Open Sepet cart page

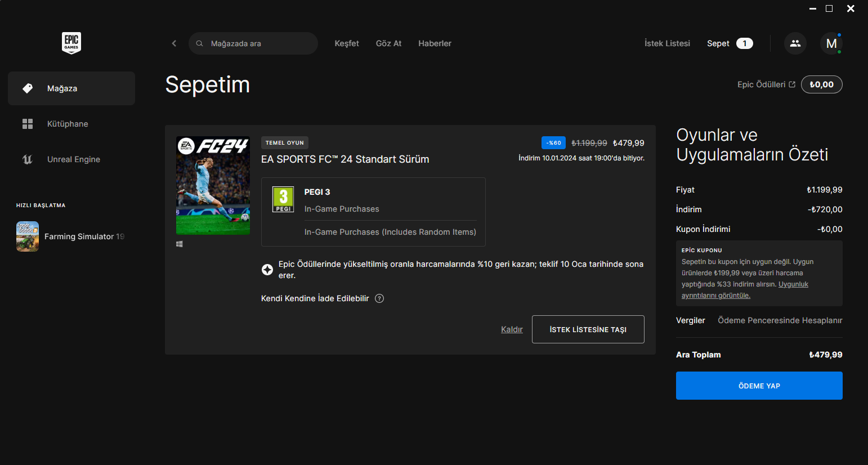click(x=718, y=43)
